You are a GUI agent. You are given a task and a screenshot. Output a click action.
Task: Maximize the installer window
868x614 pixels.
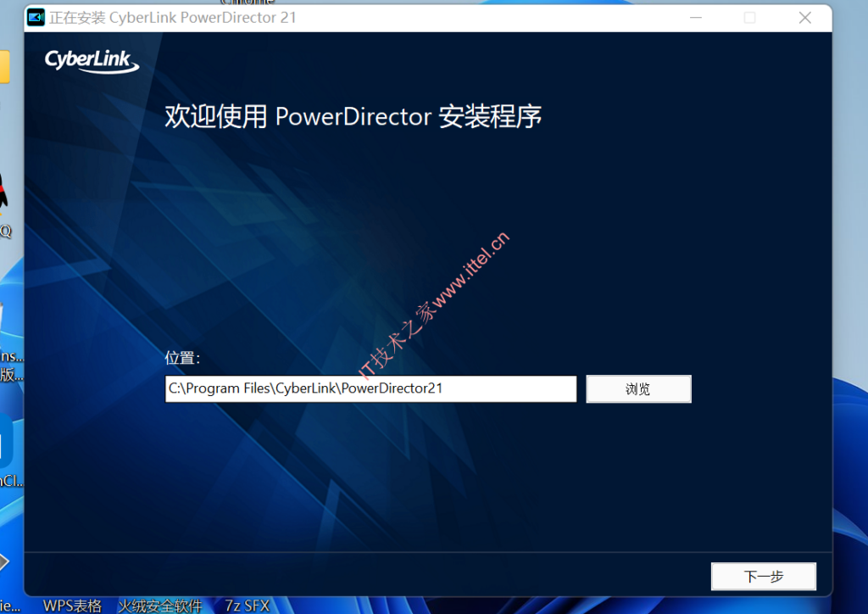click(x=750, y=17)
